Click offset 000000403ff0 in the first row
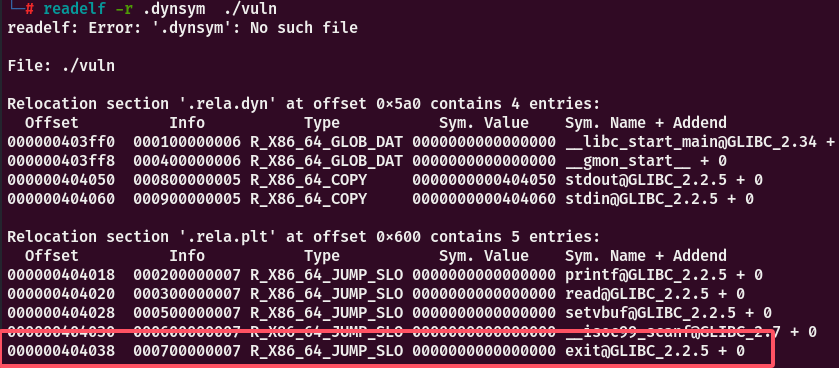The width and height of the screenshot is (839, 368). pyautogui.click(x=61, y=142)
